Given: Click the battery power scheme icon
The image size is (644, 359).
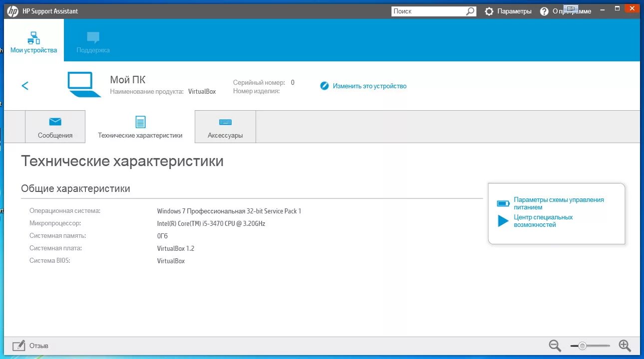Looking at the screenshot, I should [503, 203].
